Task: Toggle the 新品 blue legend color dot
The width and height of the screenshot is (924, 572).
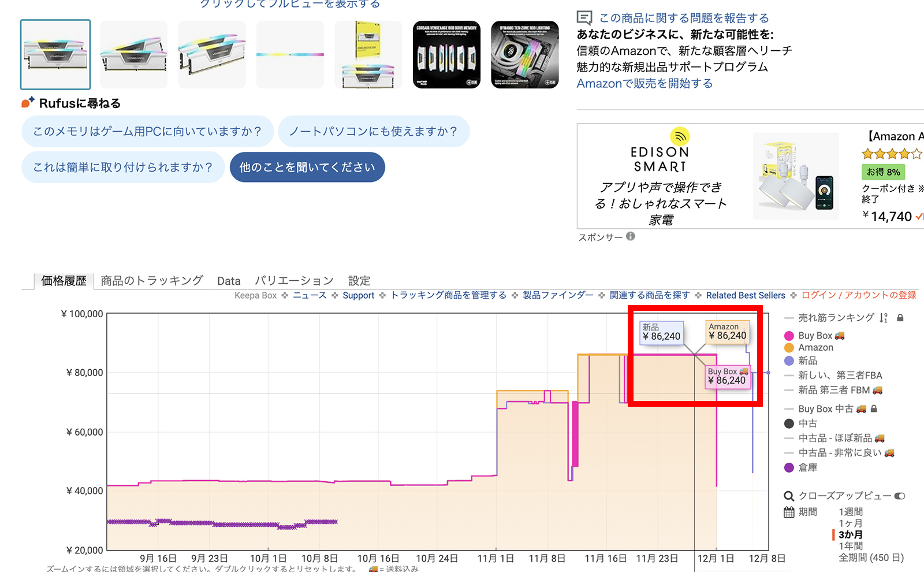Action: (x=789, y=361)
